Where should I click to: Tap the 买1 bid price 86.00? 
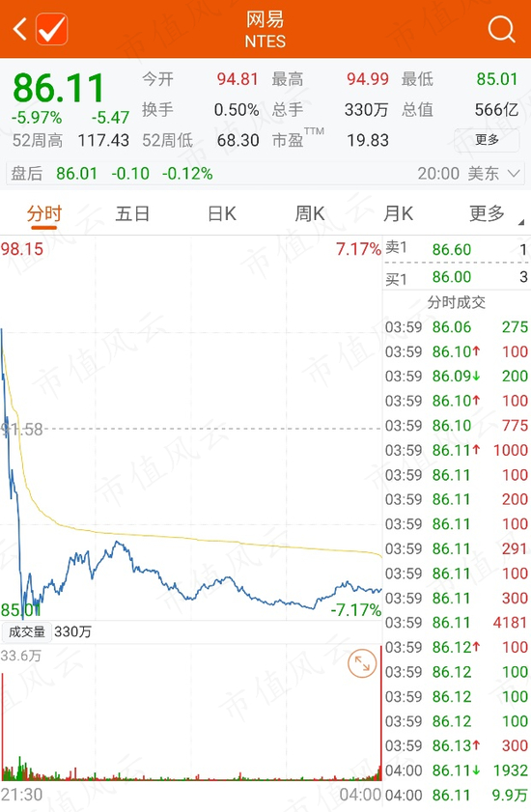click(452, 277)
